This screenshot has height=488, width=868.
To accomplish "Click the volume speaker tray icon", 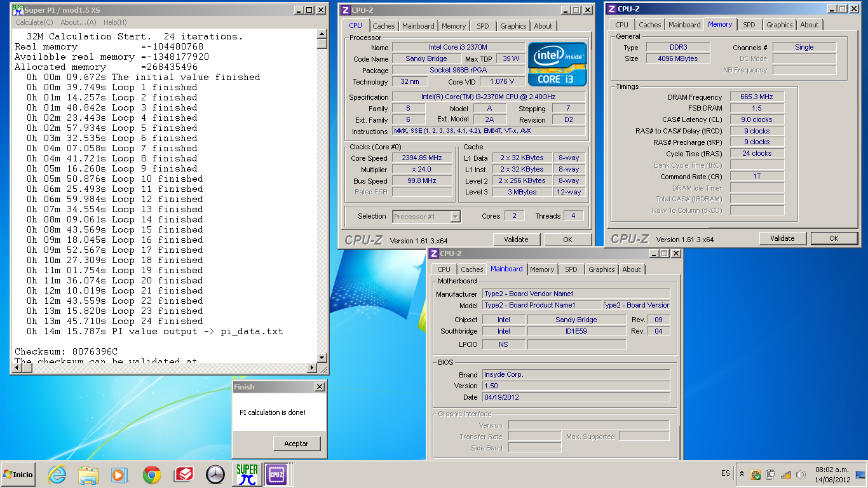I will pyautogui.click(x=801, y=474).
